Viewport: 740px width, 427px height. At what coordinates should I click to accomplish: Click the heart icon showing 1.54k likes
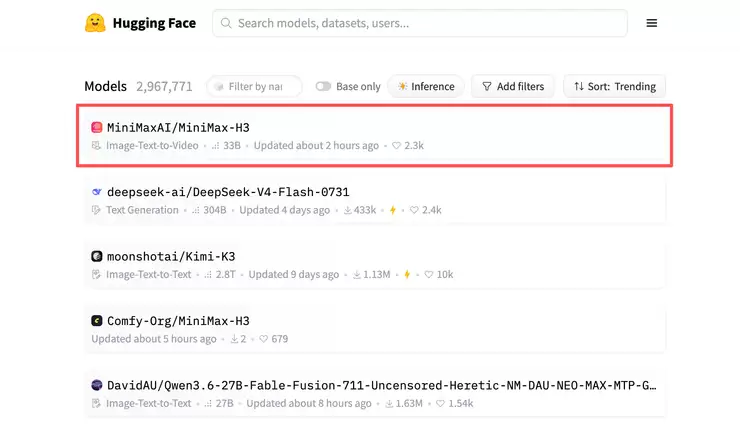(x=440, y=403)
